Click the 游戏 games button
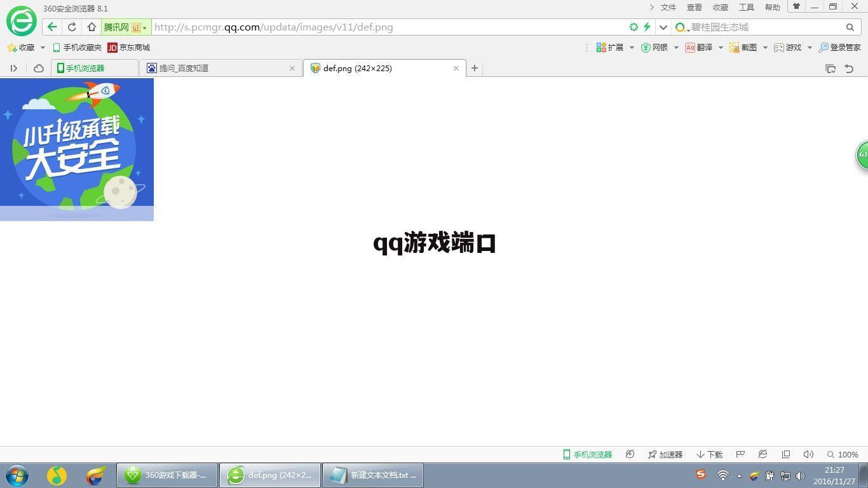The width and height of the screenshot is (868, 488). click(x=788, y=48)
